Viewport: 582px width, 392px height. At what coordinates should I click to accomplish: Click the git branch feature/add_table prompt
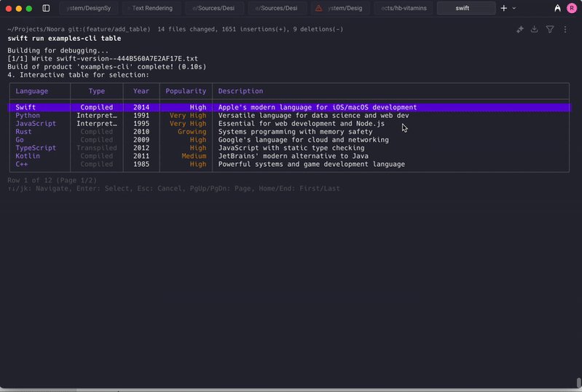coord(109,29)
